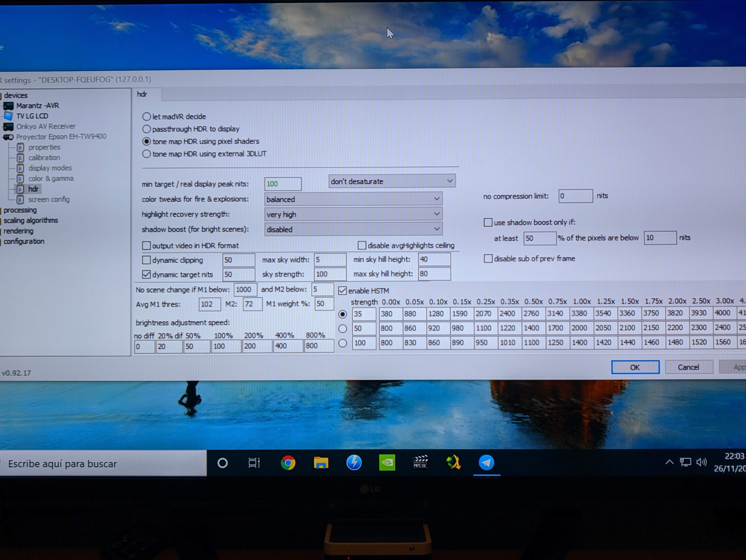Open MPC-BE player from the taskbar
Viewport: 746px width, 560px height.
[420, 462]
